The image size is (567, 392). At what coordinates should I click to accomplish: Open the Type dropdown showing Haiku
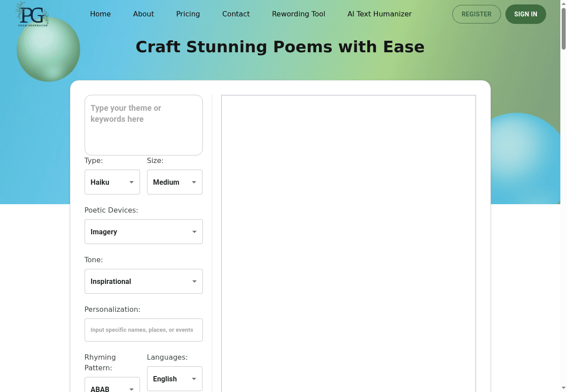[x=112, y=182]
